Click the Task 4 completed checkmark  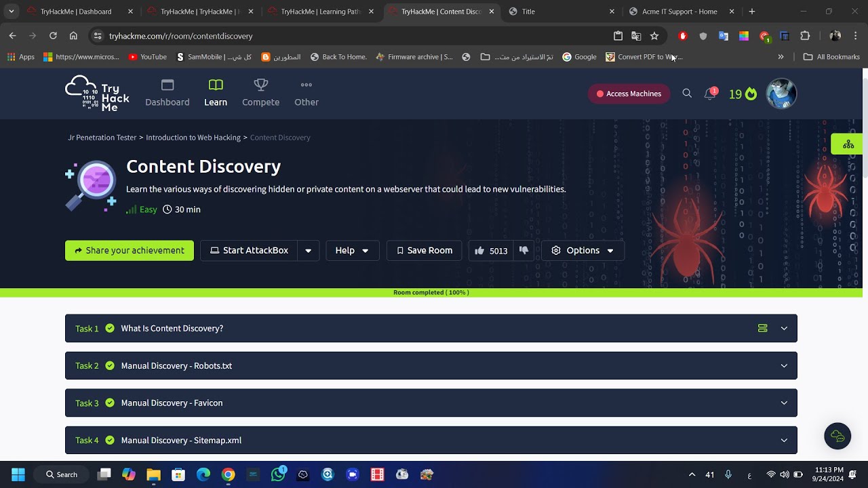tap(110, 440)
